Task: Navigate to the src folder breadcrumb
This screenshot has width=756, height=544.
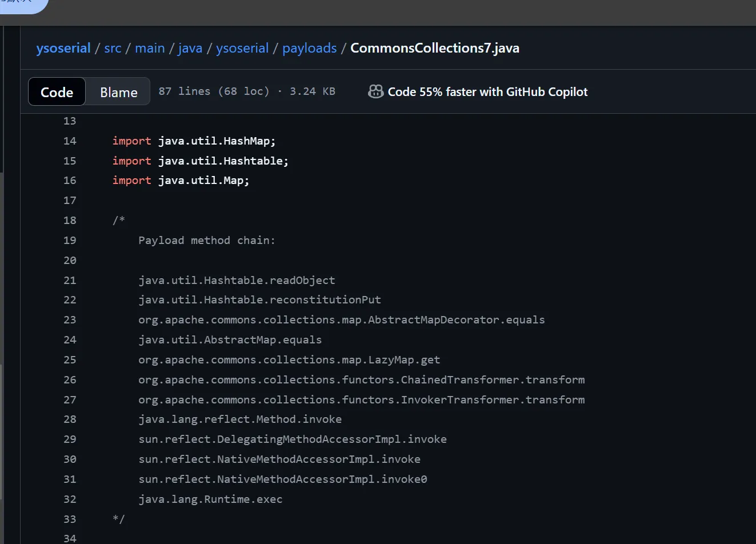Action: pyautogui.click(x=113, y=48)
